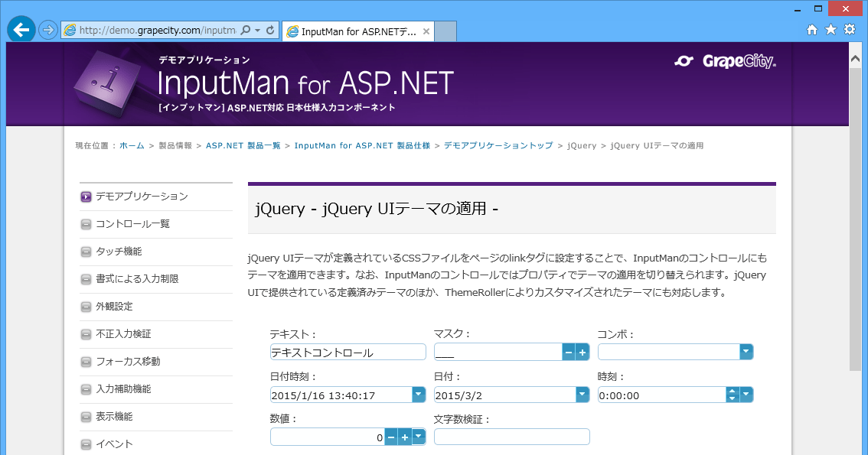Click the plus button on 数値 field
This screenshot has height=455, width=868.
(405, 437)
